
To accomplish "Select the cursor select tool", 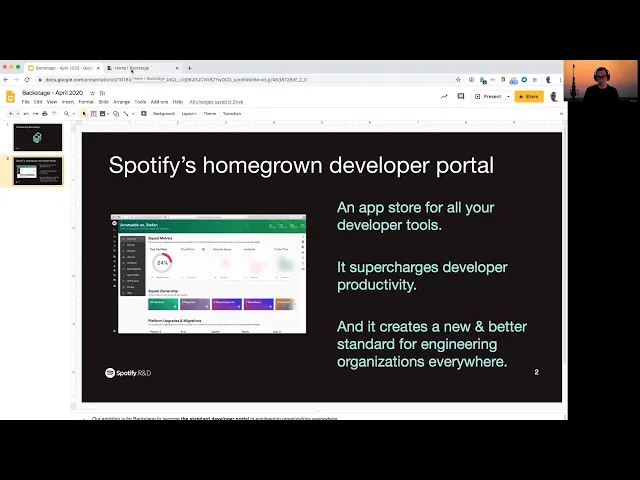I will click(x=84, y=113).
